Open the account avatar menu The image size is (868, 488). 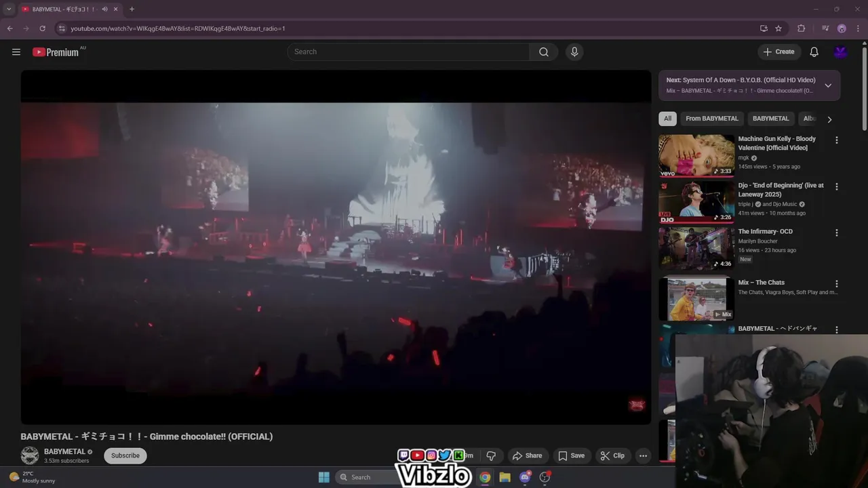(x=841, y=52)
